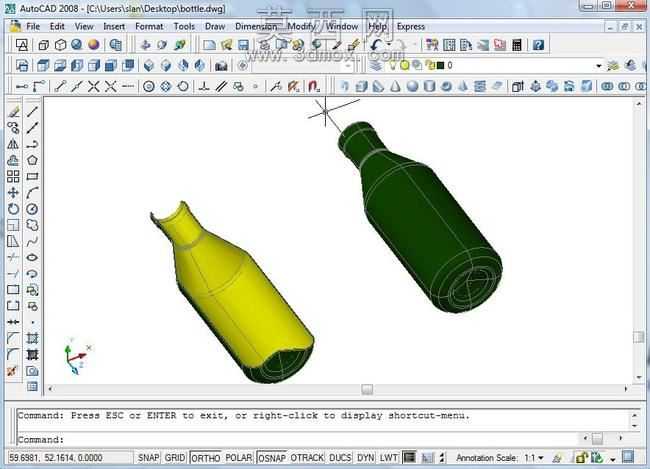Open the status bar tray menu arrow

[613, 459]
